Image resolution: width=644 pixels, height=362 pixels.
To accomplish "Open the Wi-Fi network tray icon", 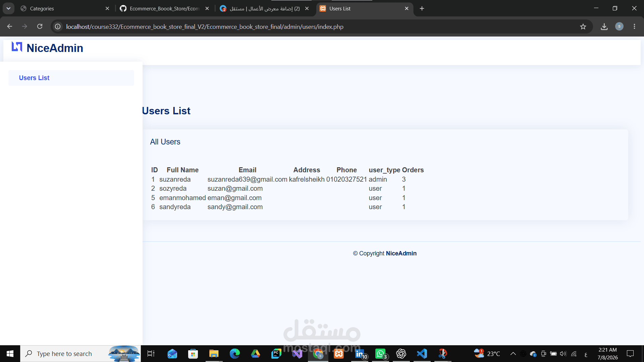I will click(x=574, y=354).
